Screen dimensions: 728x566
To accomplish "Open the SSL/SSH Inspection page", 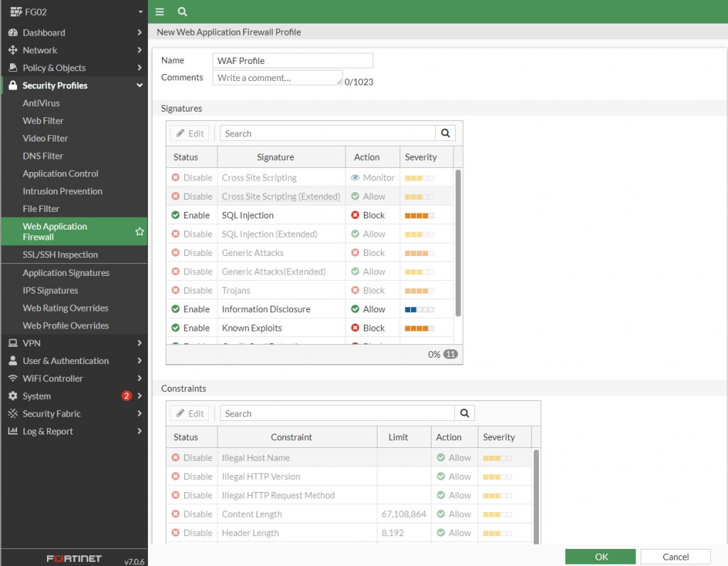I will coord(60,255).
